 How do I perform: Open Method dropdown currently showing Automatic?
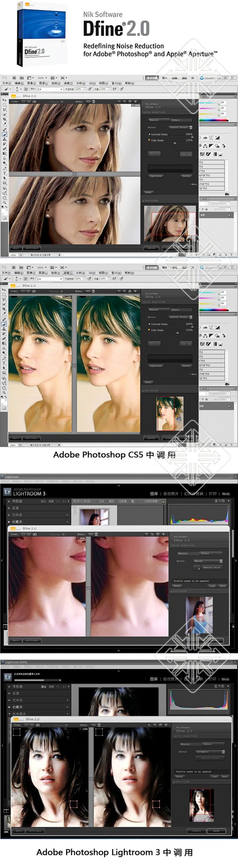point(210,752)
